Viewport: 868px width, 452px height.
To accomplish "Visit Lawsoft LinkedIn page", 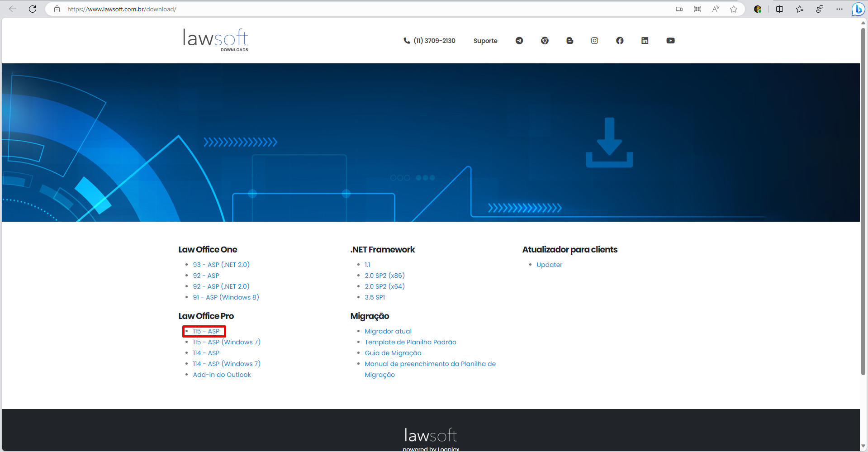I will coord(645,41).
